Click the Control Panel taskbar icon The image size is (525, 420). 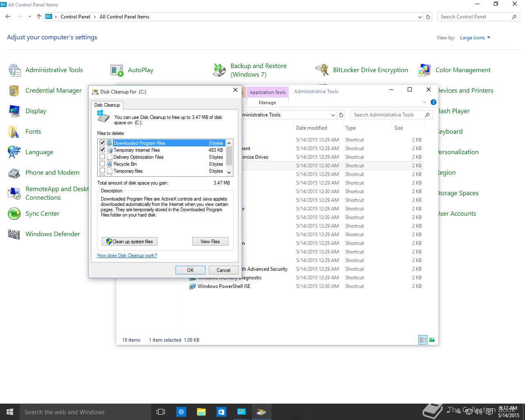point(241,412)
